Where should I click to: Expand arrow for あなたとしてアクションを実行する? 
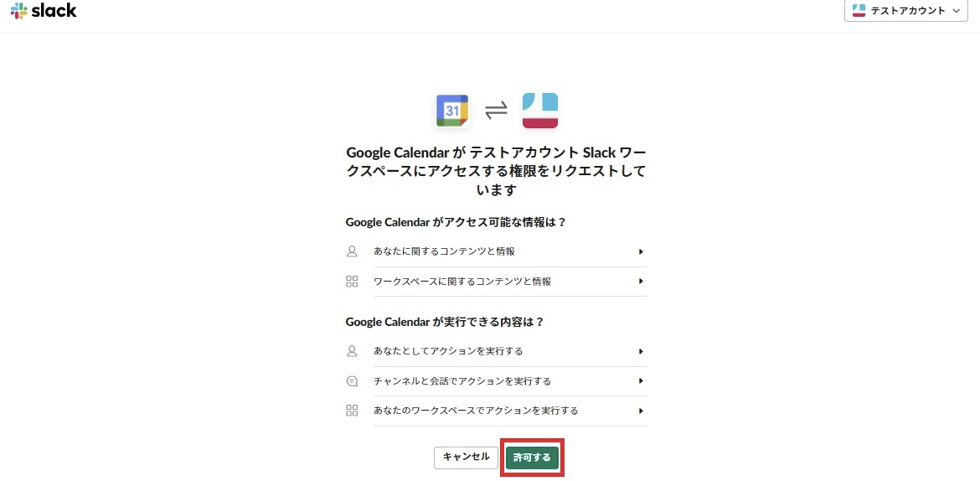click(x=641, y=351)
